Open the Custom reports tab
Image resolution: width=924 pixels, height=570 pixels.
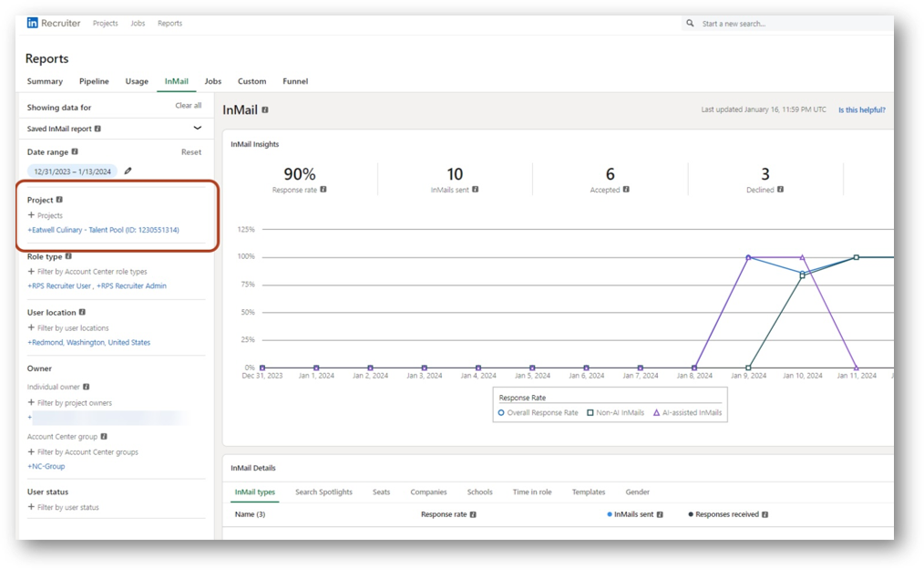coord(252,81)
